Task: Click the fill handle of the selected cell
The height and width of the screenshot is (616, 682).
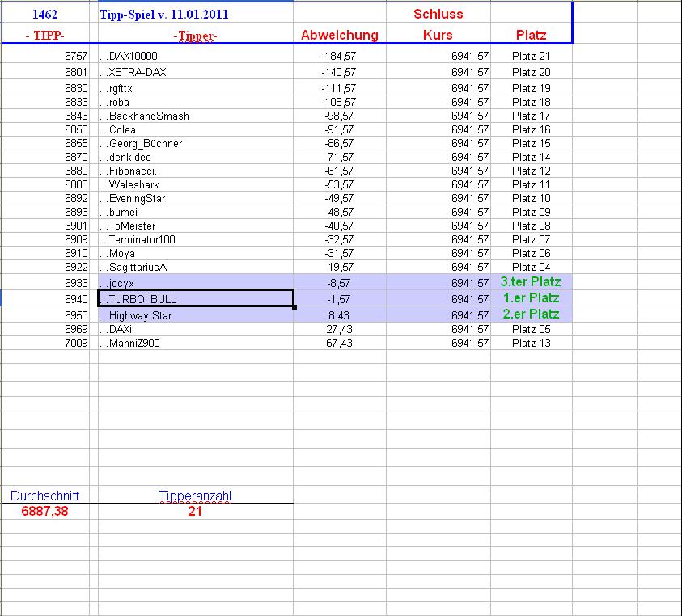Action: tap(294, 307)
